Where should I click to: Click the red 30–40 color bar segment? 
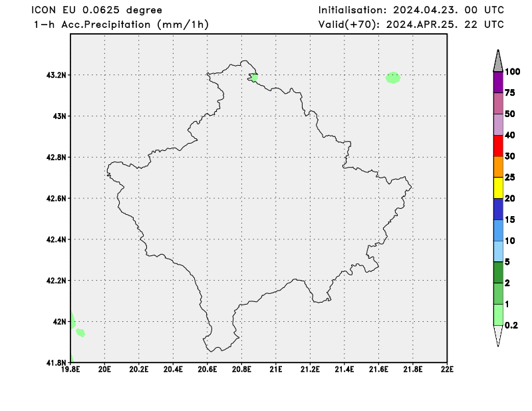pyautogui.click(x=498, y=146)
